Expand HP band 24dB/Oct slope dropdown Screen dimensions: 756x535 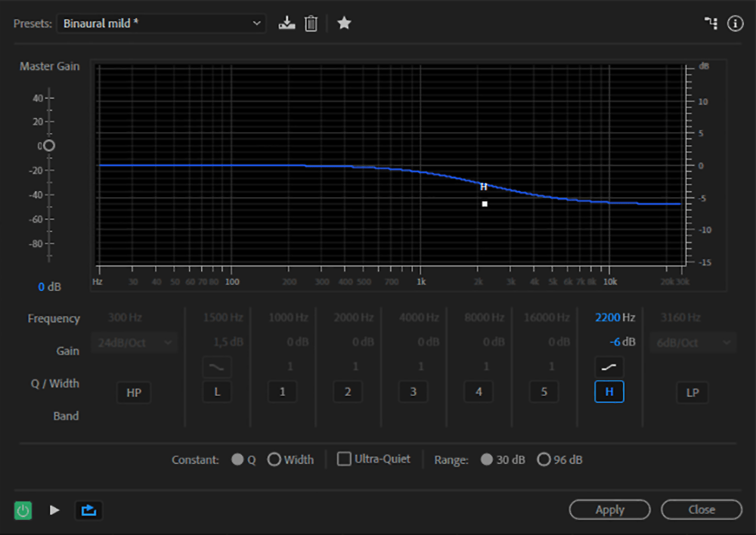(134, 342)
